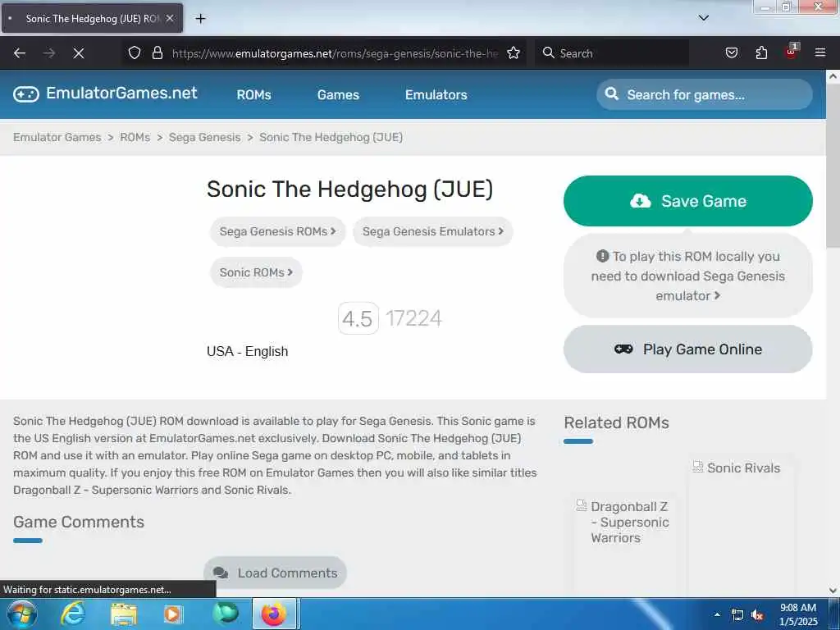Click the Game Comments heading
This screenshot has height=630, width=840.
click(x=79, y=522)
